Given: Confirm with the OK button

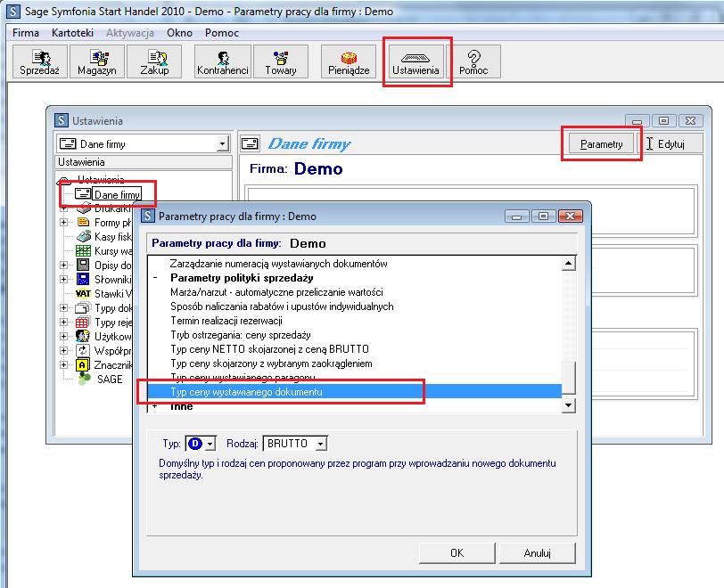Looking at the screenshot, I should [457, 553].
